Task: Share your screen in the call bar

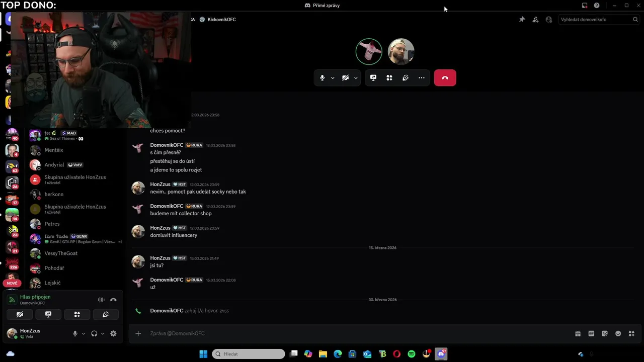Action: click(373, 78)
